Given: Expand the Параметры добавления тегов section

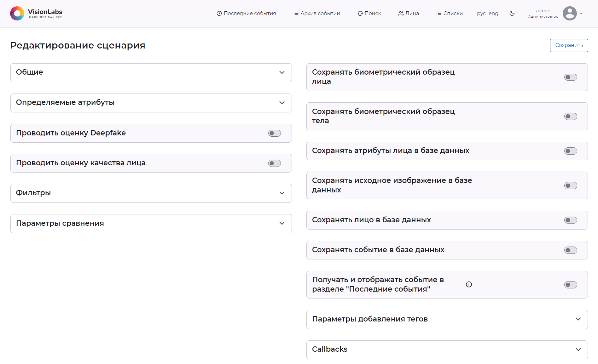Looking at the screenshot, I should pyautogui.click(x=447, y=319).
